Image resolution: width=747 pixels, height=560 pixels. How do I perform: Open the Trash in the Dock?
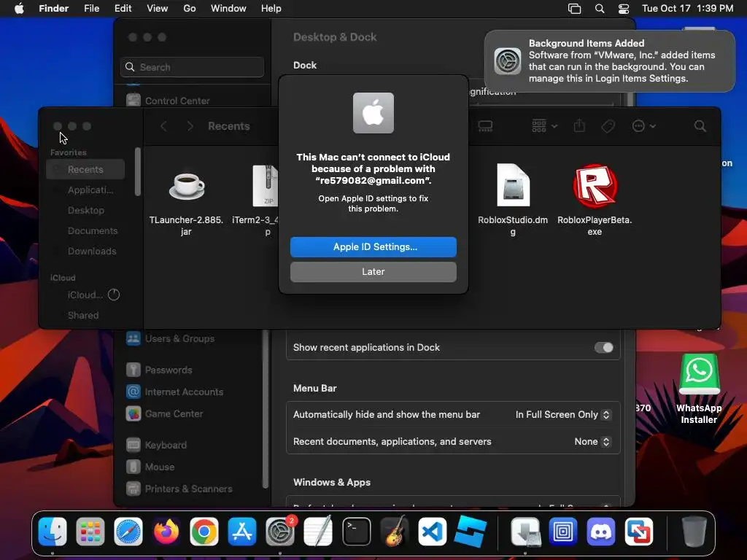click(x=694, y=531)
